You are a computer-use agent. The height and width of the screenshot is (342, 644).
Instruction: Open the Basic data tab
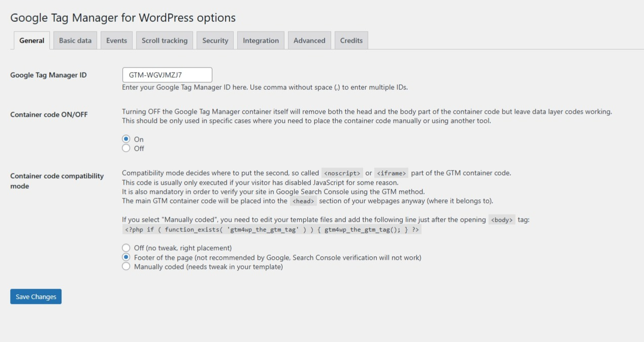pos(75,41)
